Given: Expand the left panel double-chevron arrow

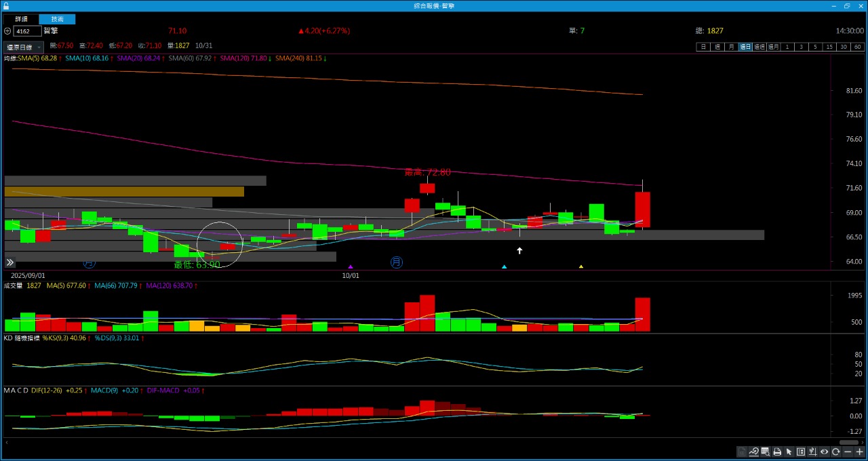Looking at the screenshot, I should (10, 262).
